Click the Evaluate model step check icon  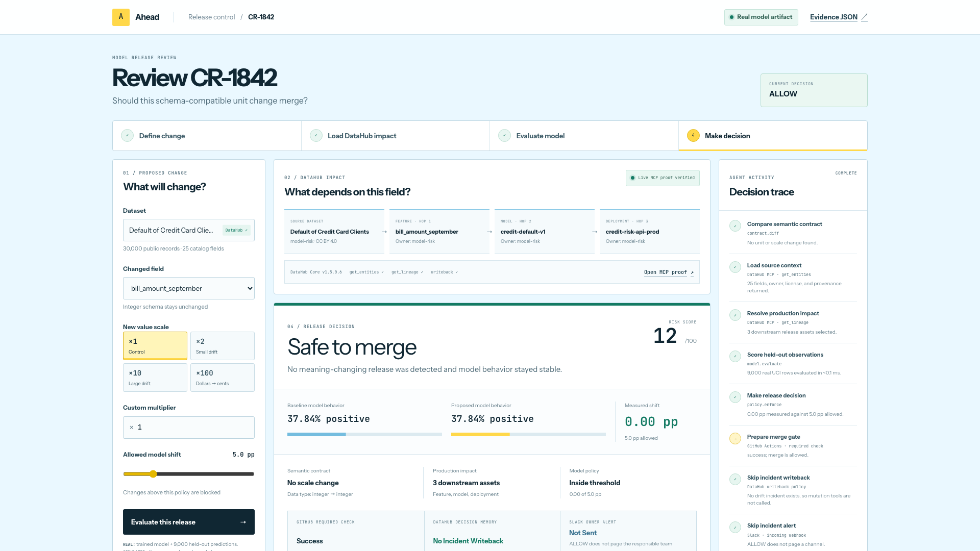click(504, 136)
